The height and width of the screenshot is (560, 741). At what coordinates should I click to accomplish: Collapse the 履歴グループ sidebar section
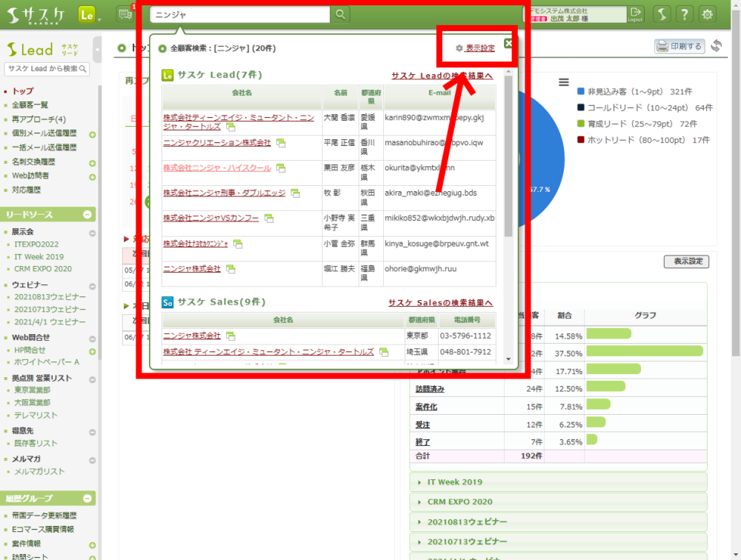[87, 499]
